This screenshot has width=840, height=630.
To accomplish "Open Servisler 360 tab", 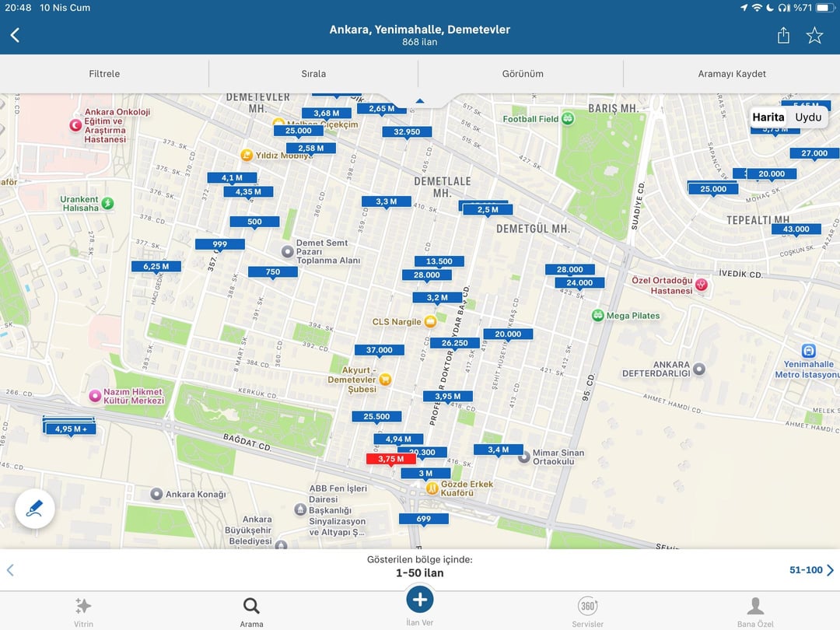I will pyautogui.click(x=587, y=611).
